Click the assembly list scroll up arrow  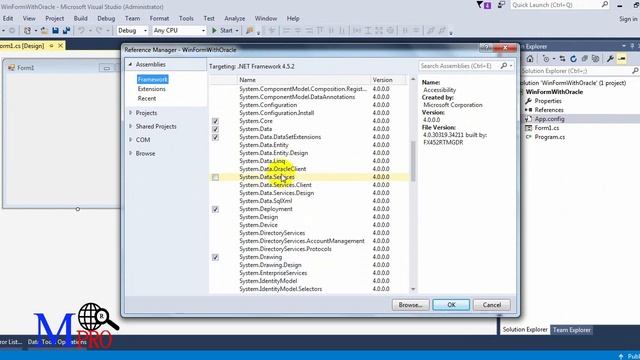coord(413,79)
